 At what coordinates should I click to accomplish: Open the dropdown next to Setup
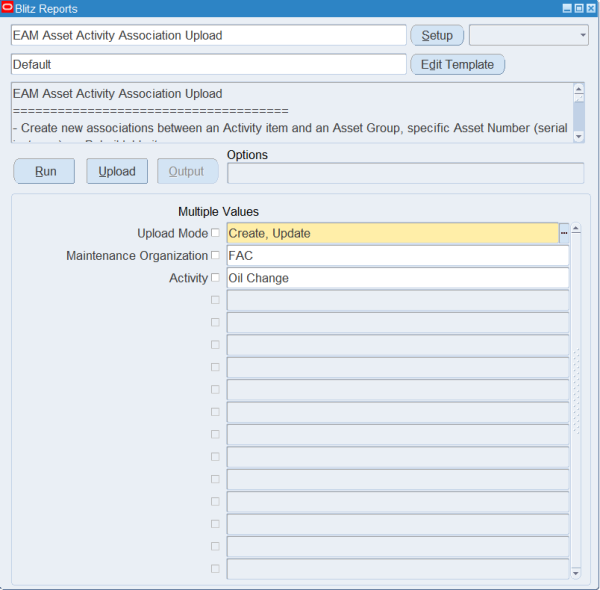pyautogui.click(x=528, y=35)
